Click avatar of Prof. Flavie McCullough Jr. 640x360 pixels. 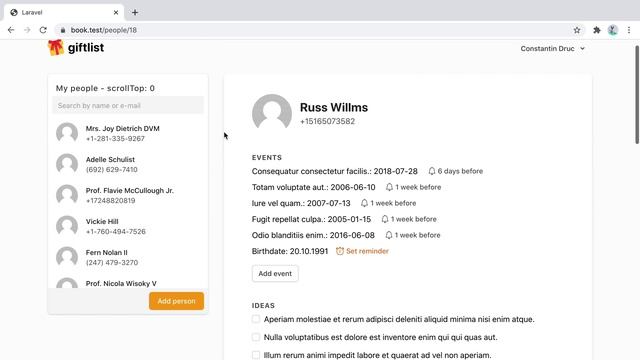pyautogui.click(x=67, y=195)
